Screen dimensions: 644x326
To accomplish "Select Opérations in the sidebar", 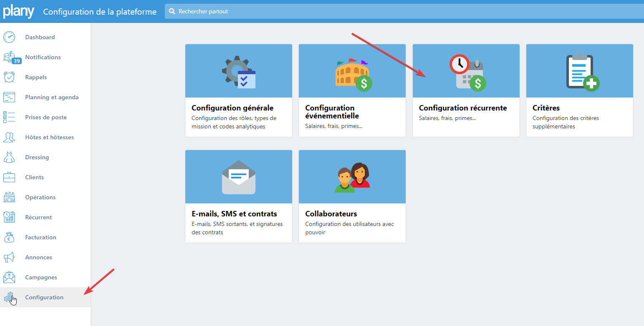I will [x=40, y=197].
